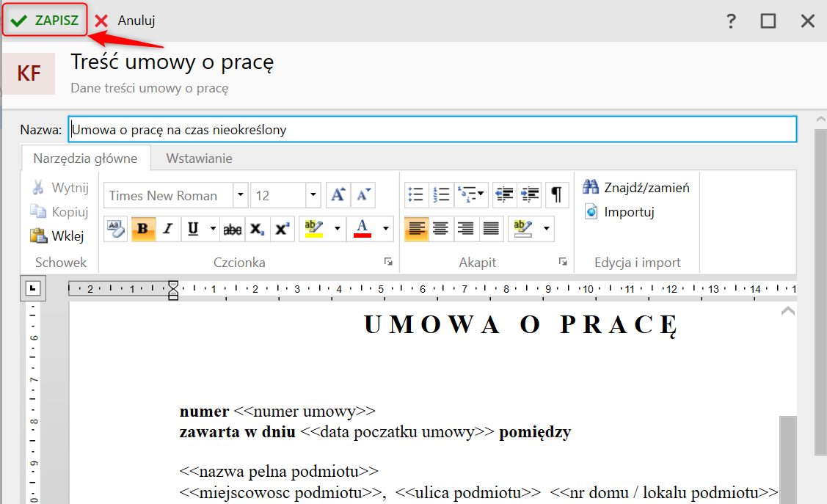Center align the paragraph

(x=440, y=229)
